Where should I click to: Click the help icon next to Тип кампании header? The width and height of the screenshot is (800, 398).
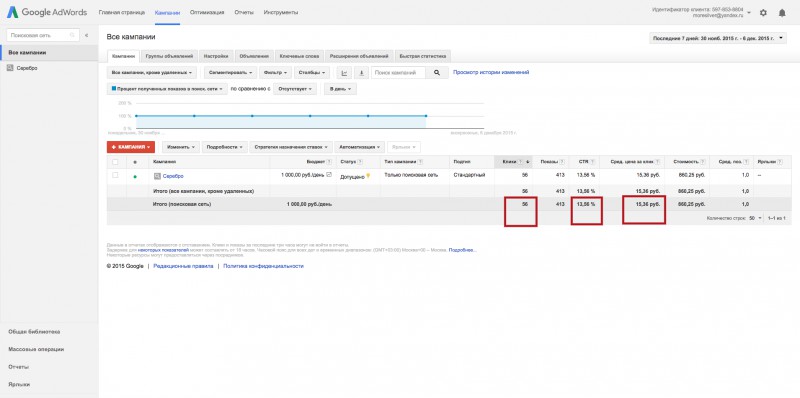421,162
